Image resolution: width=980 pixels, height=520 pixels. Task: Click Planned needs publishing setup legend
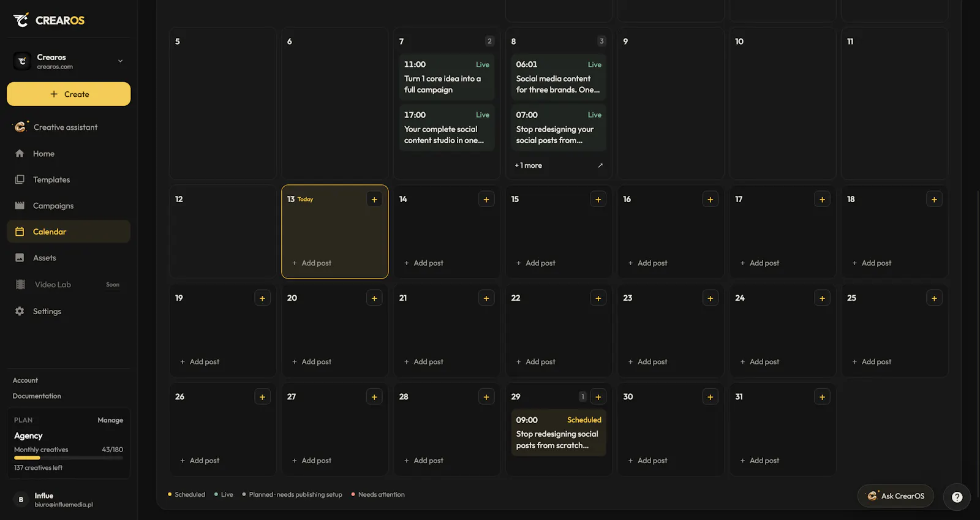click(x=292, y=495)
